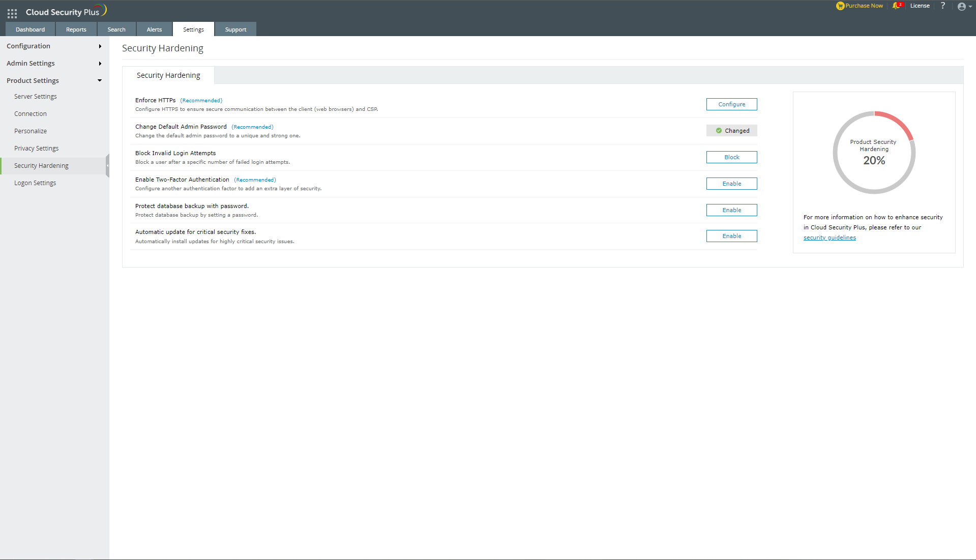Open the Dashboard tab
The width and height of the screenshot is (976, 560).
(x=31, y=30)
